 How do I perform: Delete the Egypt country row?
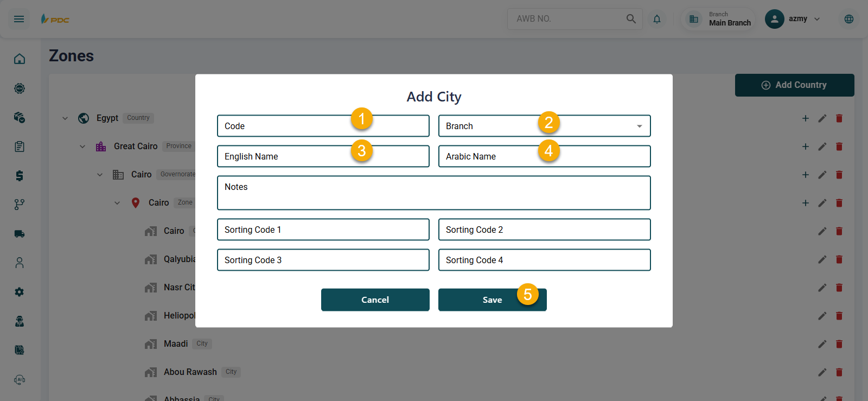[839, 118]
